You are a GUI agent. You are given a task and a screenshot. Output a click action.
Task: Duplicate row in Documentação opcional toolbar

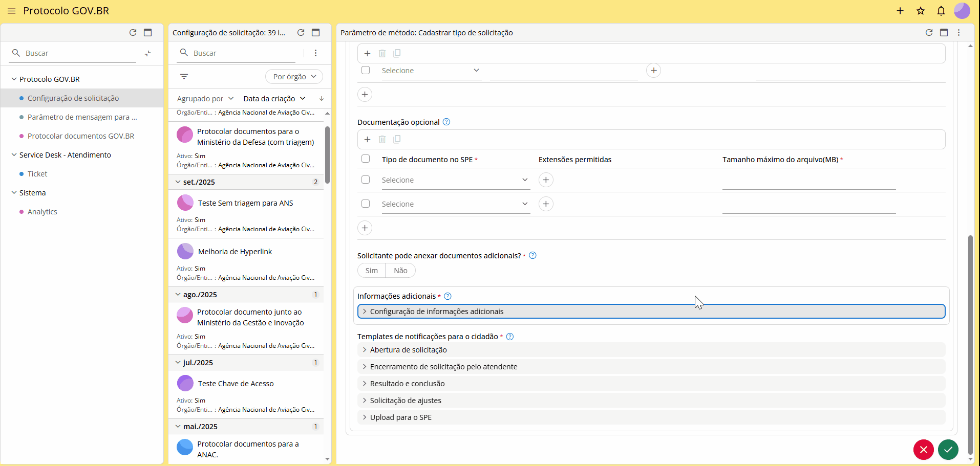click(x=397, y=139)
